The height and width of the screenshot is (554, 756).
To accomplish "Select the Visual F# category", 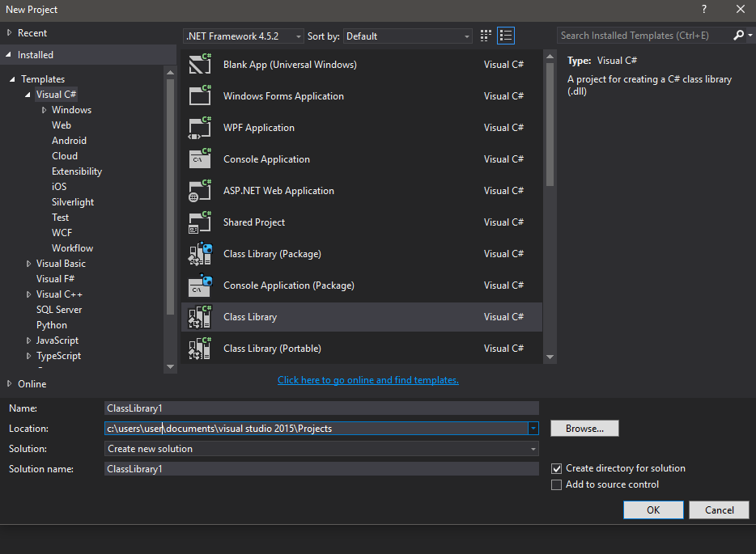I will pyautogui.click(x=56, y=279).
